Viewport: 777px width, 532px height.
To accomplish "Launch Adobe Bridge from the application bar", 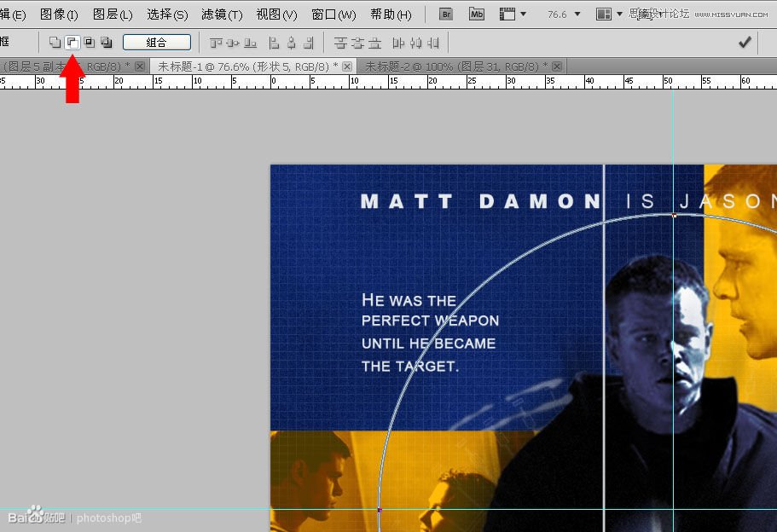I will [x=445, y=14].
